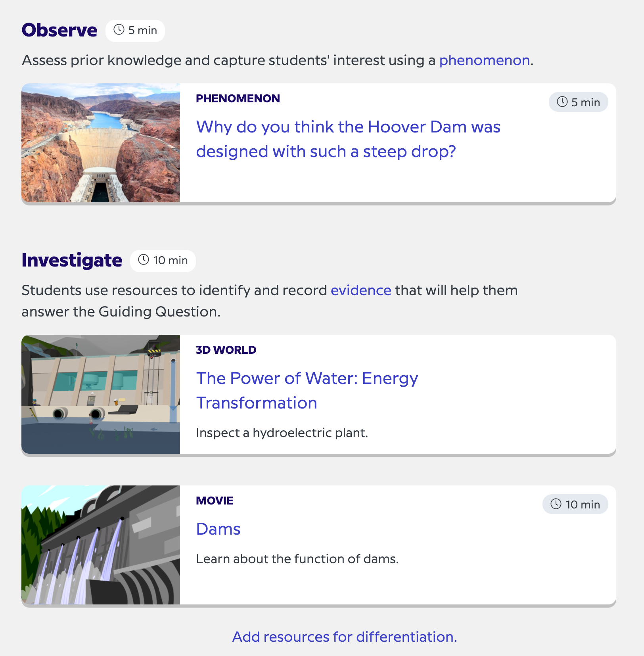Follow the 'phenomenon' glossary link
The width and height of the screenshot is (644, 656).
484,60
